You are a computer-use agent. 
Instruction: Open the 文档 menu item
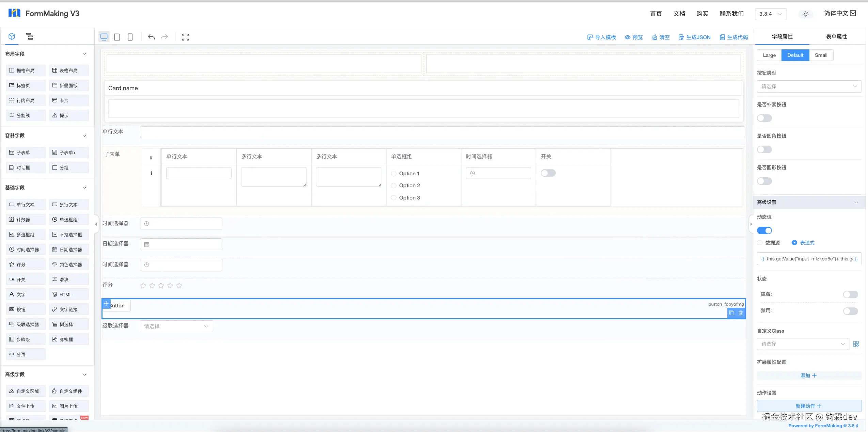679,14
